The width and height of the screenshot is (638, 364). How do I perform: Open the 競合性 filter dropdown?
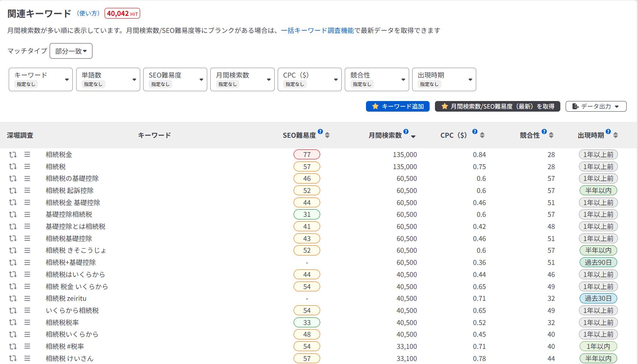click(377, 79)
